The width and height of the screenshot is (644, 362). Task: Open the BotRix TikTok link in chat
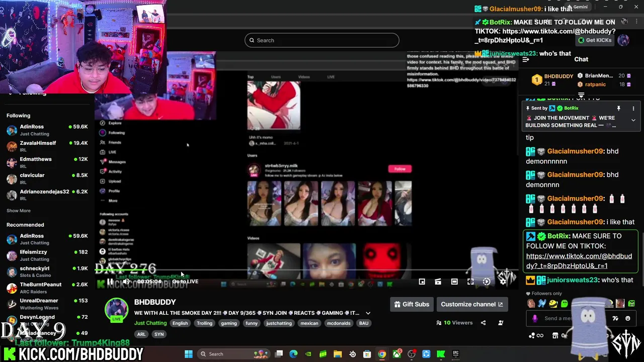(579, 261)
